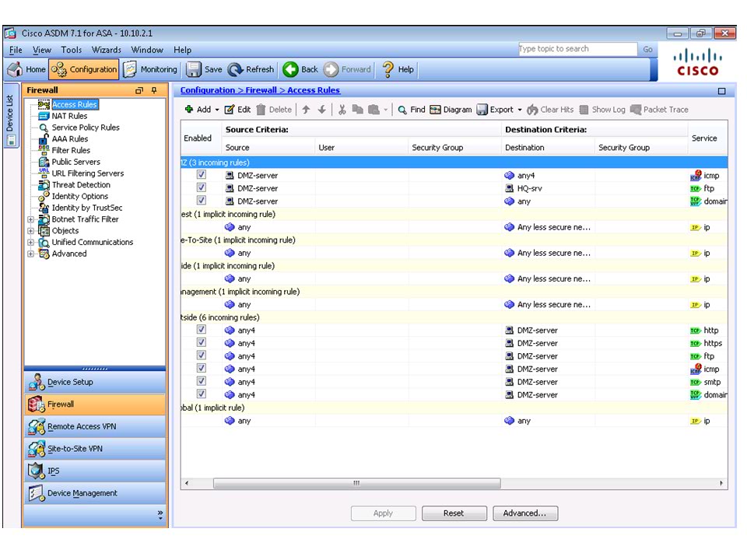The height and width of the screenshot is (560, 747).
Task: Click the Home toolbar icon
Action: (x=15, y=69)
